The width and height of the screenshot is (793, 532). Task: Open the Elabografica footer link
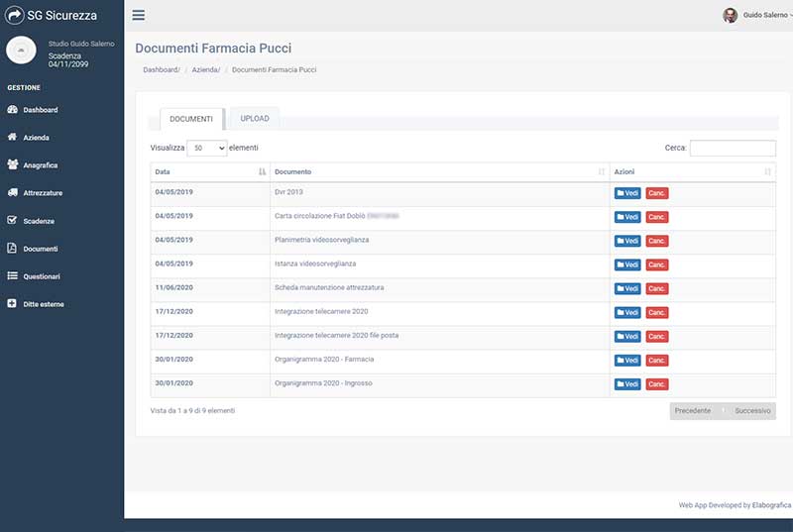pos(771,504)
